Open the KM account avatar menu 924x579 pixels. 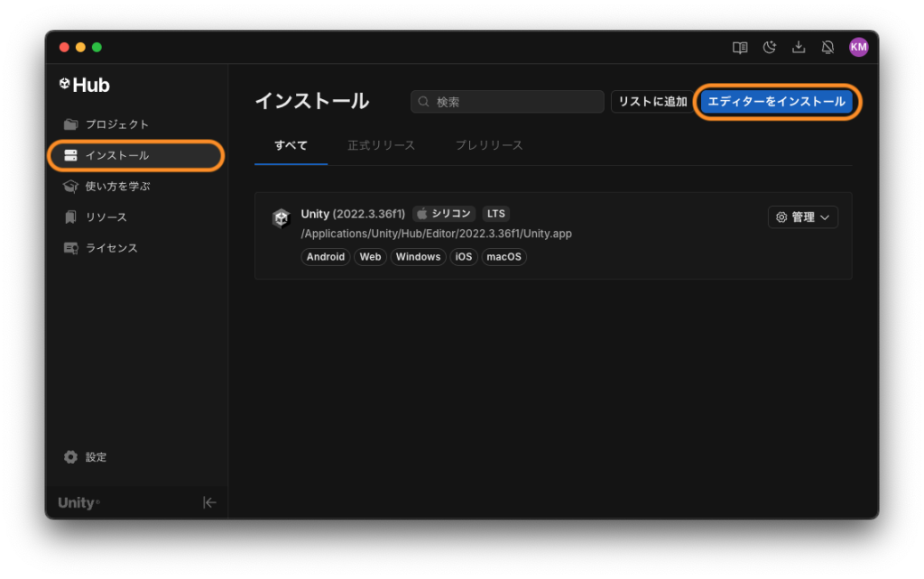coord(859,47)
